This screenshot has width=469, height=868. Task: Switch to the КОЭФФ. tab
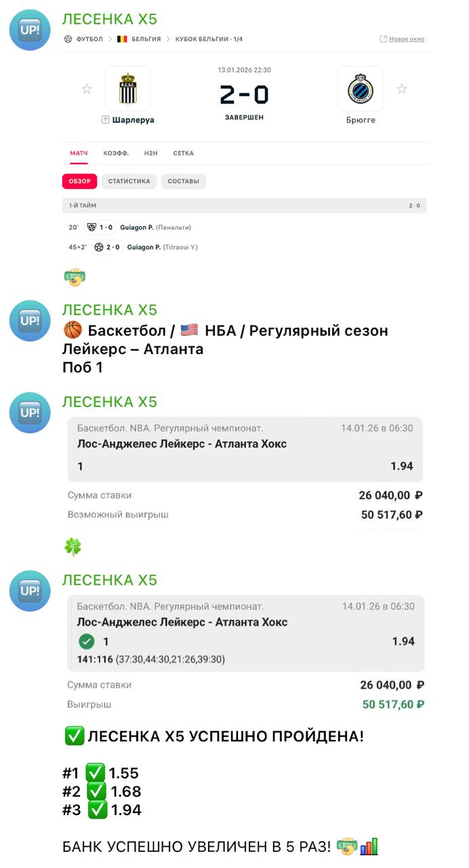tap(116, 153)
